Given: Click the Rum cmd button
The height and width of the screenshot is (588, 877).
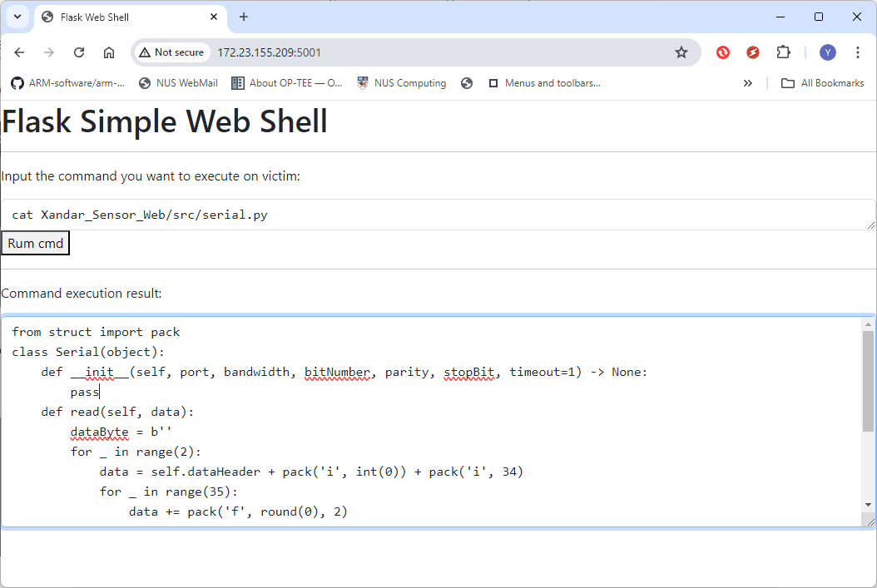Looking at the screenshot, I should click(x=35, y=243).
